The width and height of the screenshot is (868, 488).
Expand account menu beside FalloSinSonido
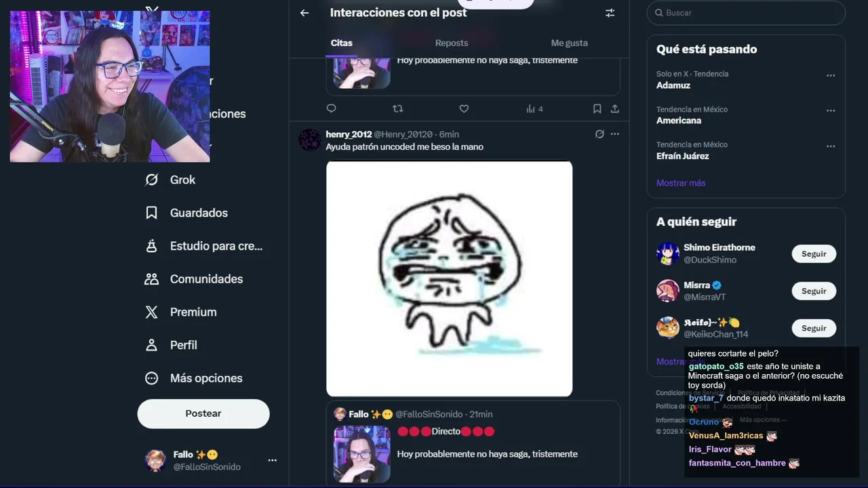(272, 460)
